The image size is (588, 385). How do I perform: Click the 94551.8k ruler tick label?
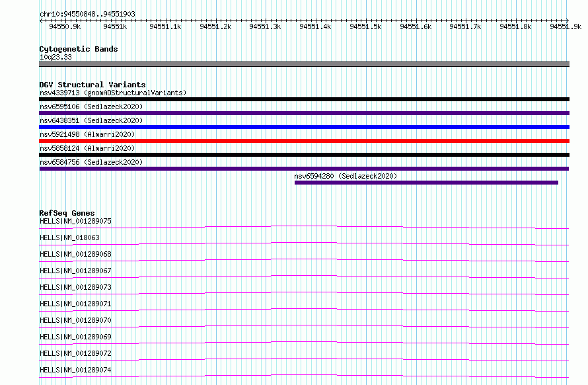(515, 26)
